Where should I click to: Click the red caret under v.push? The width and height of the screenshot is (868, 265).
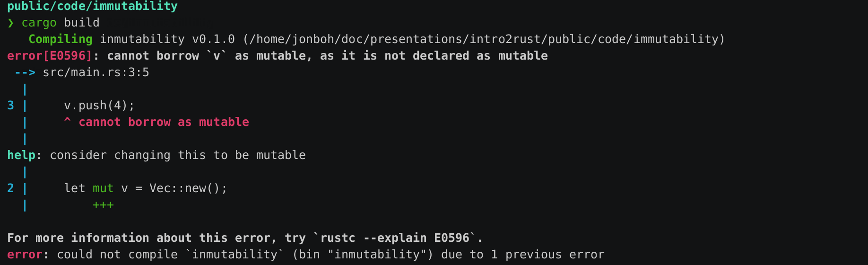[68, 121]
